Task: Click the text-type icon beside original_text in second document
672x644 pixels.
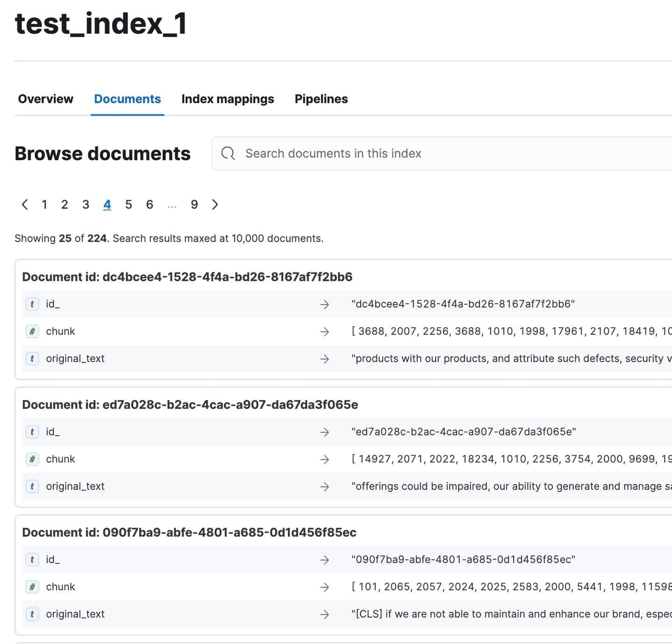Action: [x=32, y=486]
